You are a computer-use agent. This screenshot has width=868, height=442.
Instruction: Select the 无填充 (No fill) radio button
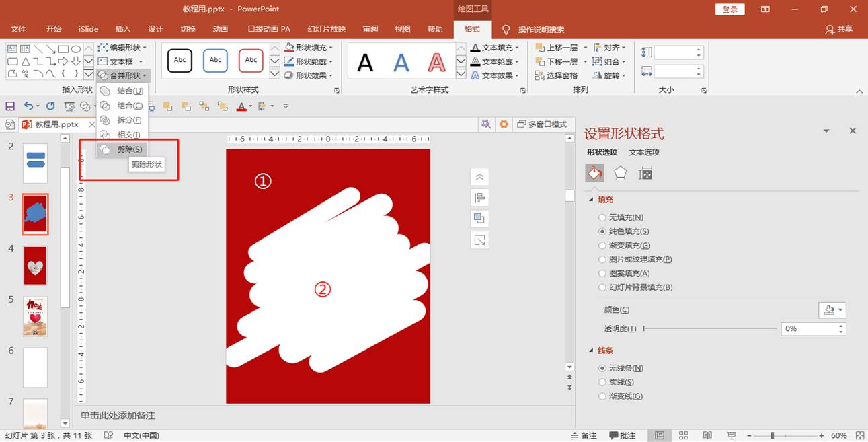[x=602, y=218]
